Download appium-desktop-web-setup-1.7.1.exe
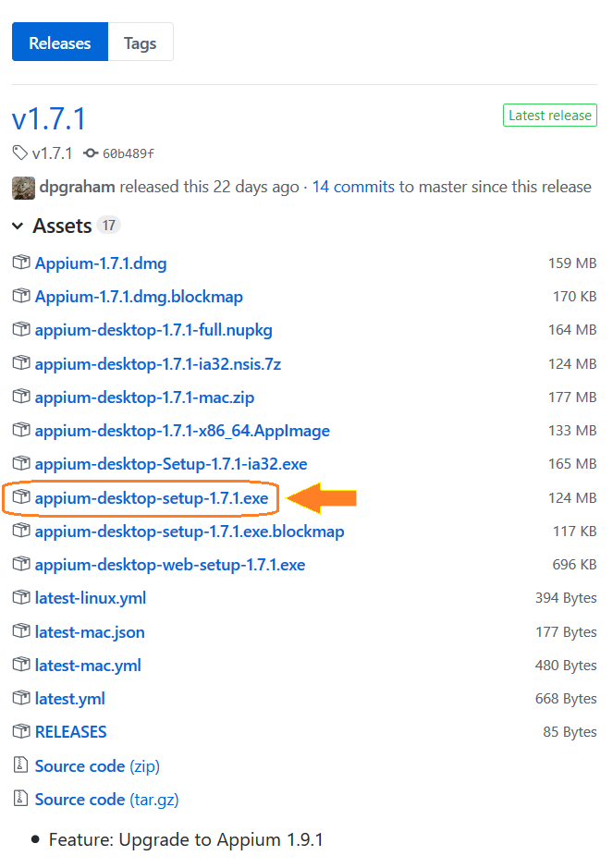This screenshot has height=868, width=613. (x=170, y=565)
